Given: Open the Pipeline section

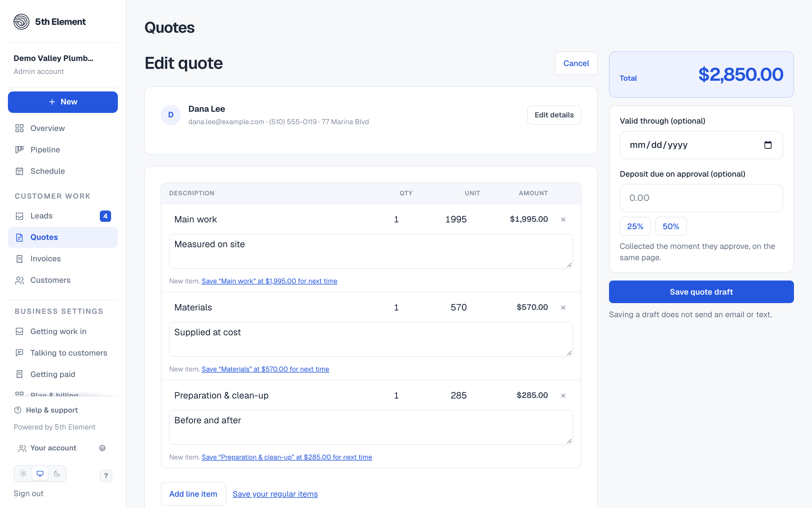Looking at the screenshot, I should (63, 150).
